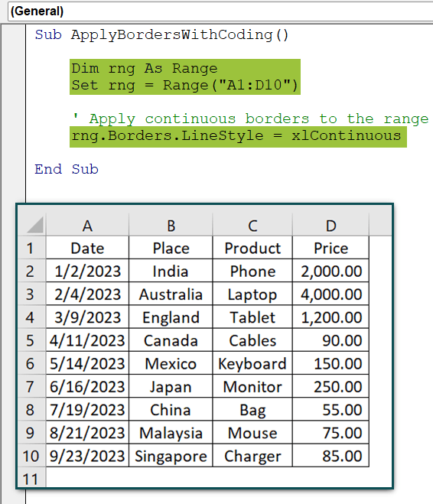Select the Monitor product cell

[252, 386]
